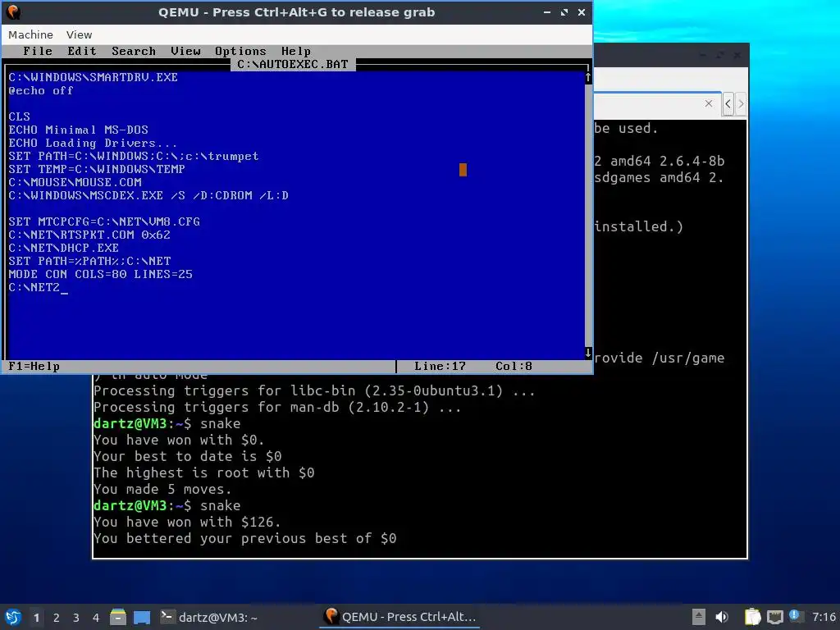The width and height of the screenshot is (840, 630).
Task: Click the QEMU logo in title bar
Action: click(x=13, y=11)
